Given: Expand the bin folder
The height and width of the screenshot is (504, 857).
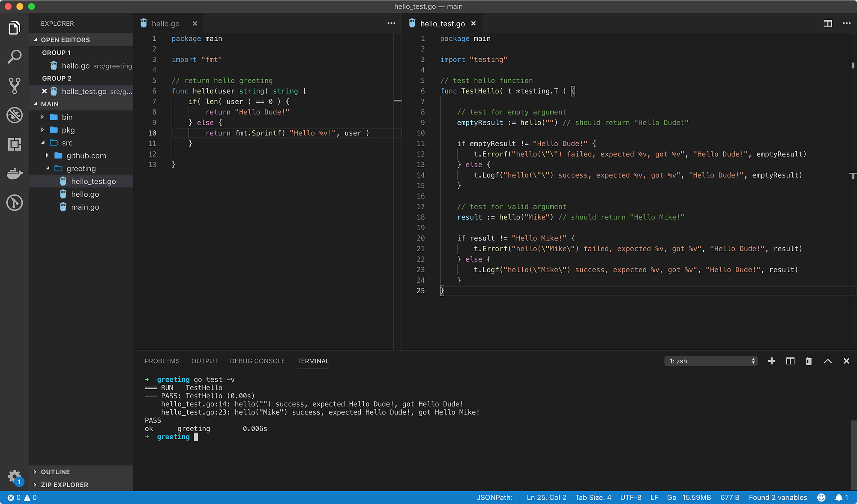Looking at the screenshot, I should [42, 117].
